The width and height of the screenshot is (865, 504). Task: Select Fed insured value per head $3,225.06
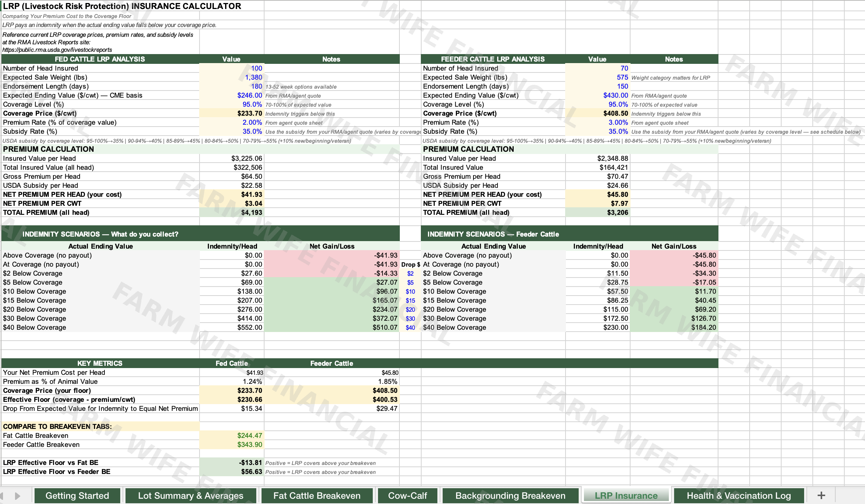pyautogui.click(x=232, y=158)
